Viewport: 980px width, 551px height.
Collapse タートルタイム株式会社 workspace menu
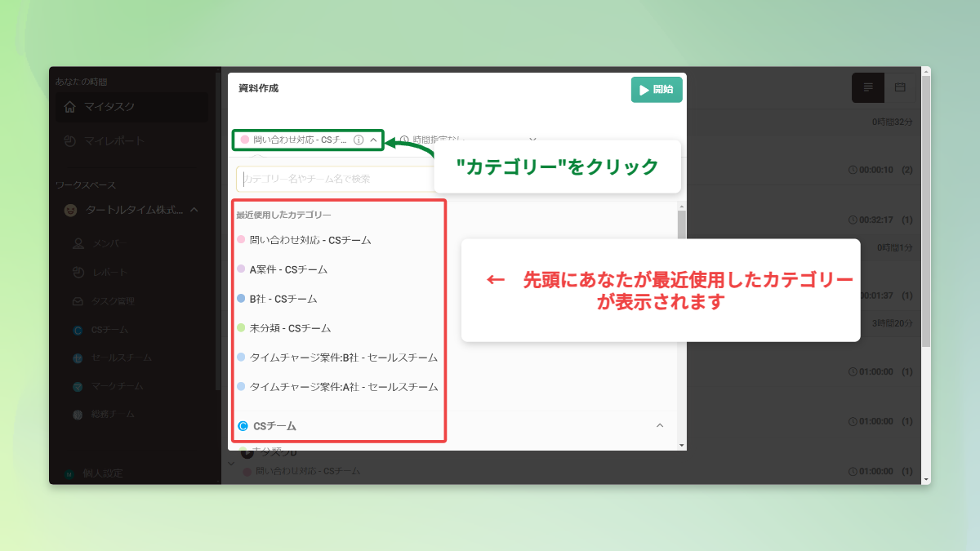[x=194, y=210]
